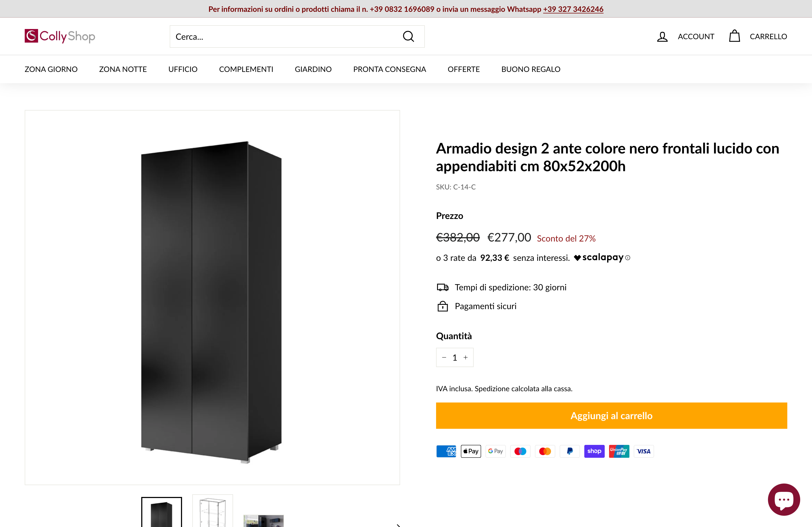Select the open wardrobe interior thumbnail
Viewport: 812px width, 527px height.
pos(212,512)
